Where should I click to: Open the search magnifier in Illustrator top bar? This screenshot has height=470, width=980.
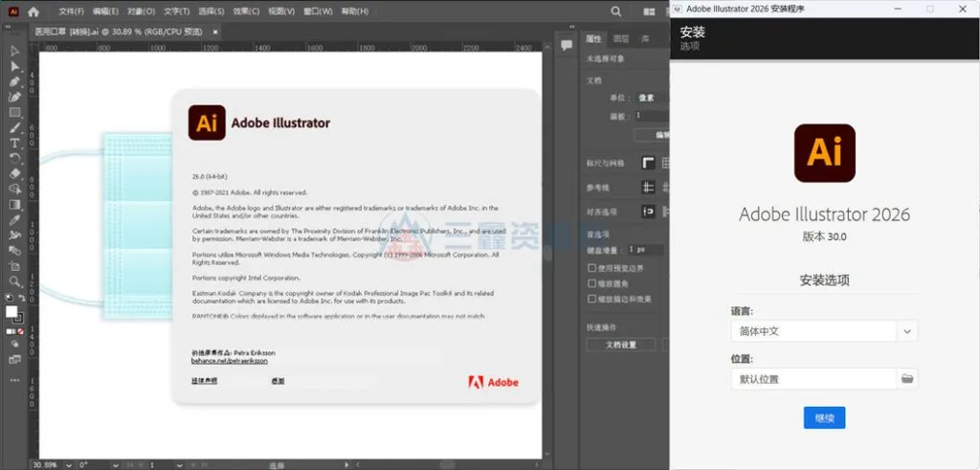[x=615, y=11]
